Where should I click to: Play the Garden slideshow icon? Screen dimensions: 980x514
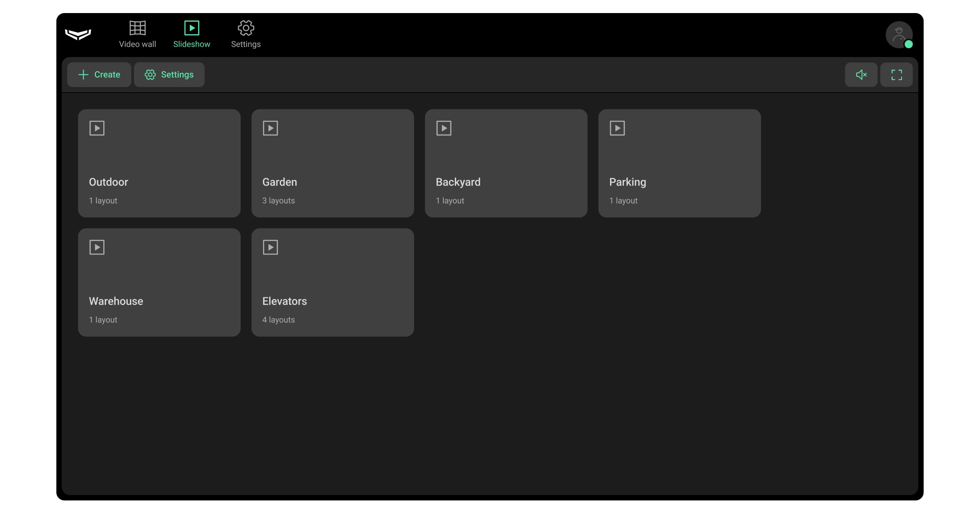tap(270, 128)
